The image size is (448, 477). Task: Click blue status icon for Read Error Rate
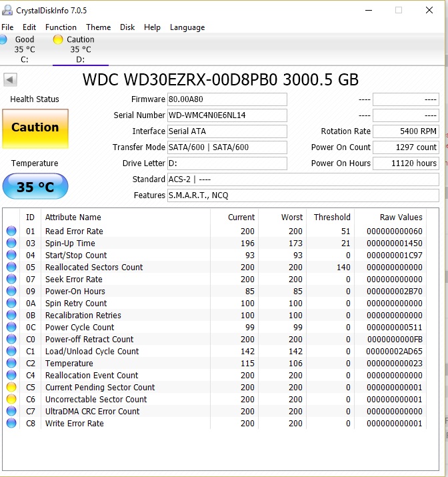click(11, 231)
